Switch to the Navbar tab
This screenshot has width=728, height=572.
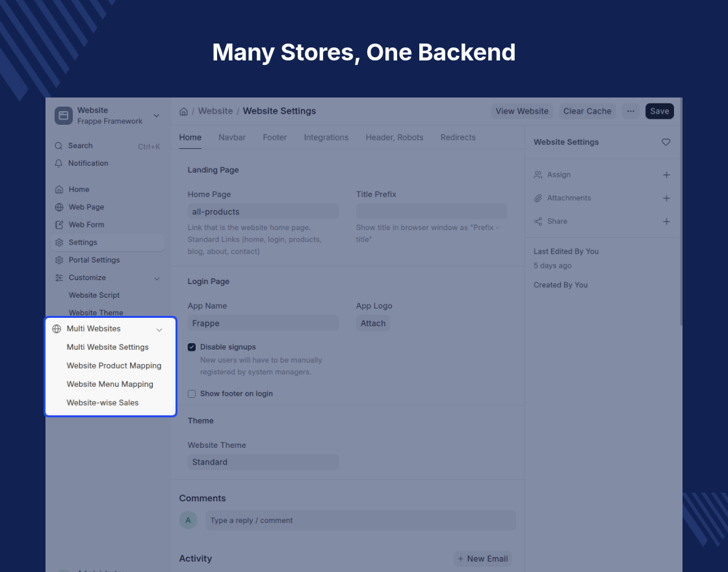[x=232, y=137]
